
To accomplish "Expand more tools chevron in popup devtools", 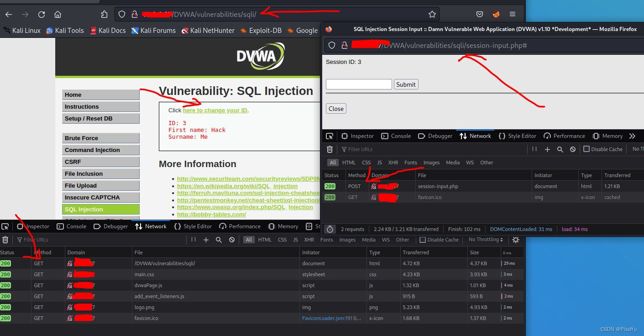I will coord(632,136).
